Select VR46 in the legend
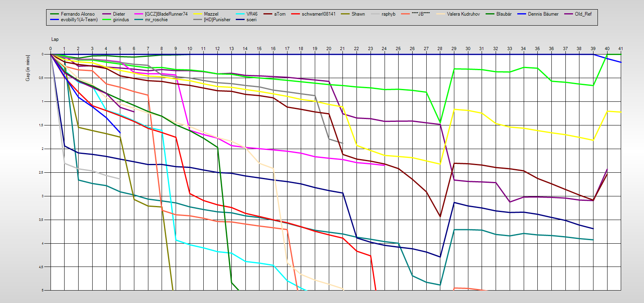Viewport: 644px width, 303px height. [252, 14]
